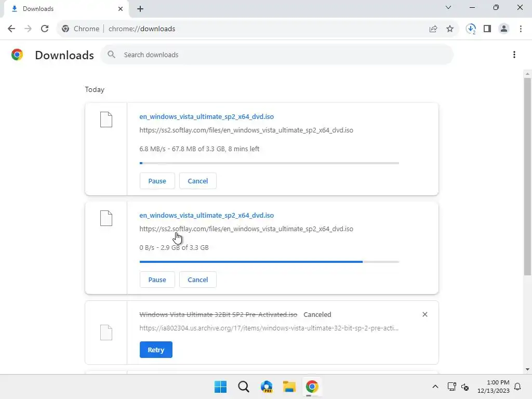Open the second en_windows_vista_ultimate iso link at 2.9 GB

(207, 215)
